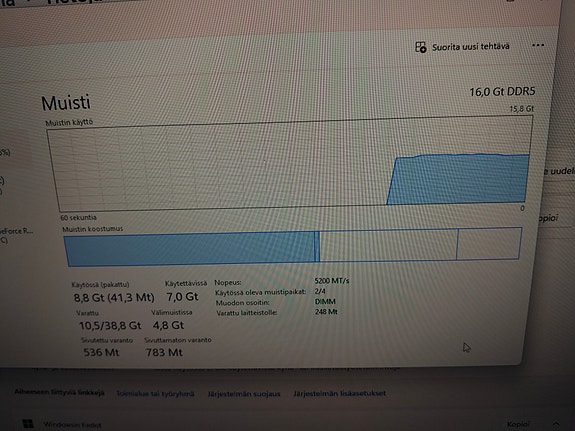Image resolution: width=575 pixels, height=431 pixels.
Task: Click the thin modified-memory segment in composition bar
Action: pyautogui.click(x=317, y=246)
